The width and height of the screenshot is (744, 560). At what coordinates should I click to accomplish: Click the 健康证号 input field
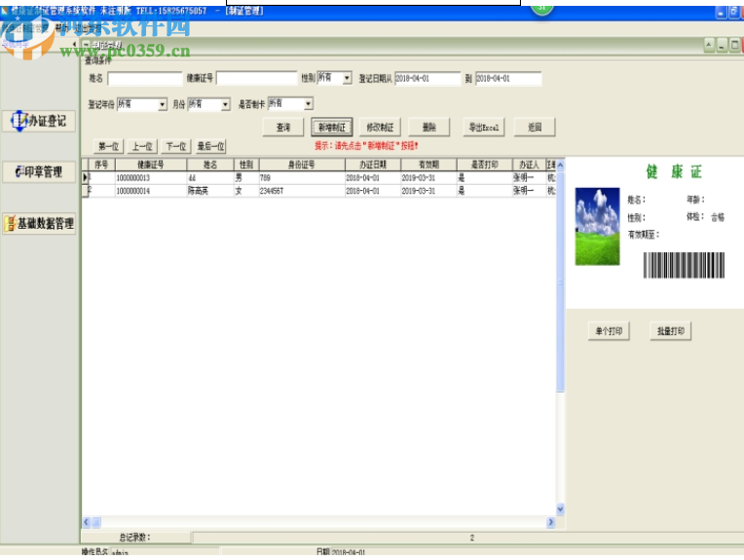coord(256,78)
